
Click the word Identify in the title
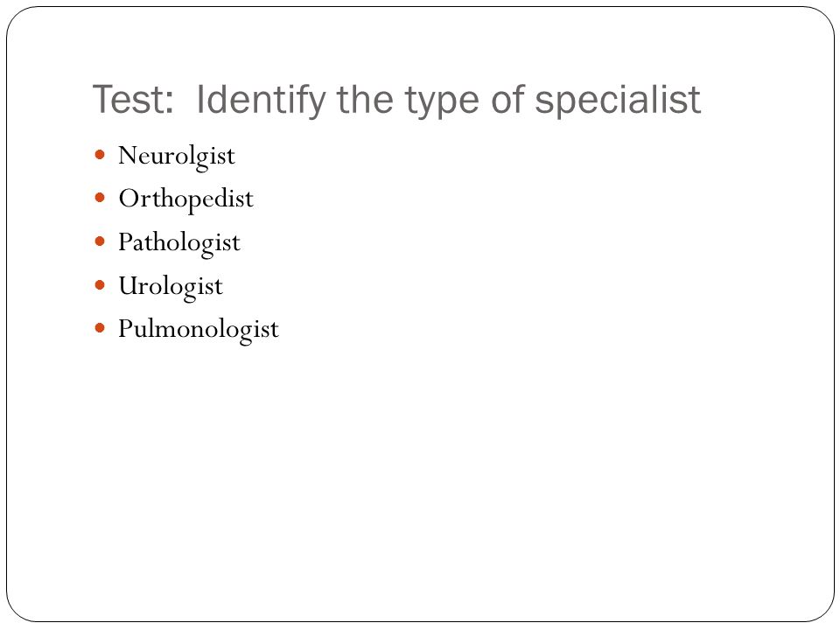click(261, 101)
